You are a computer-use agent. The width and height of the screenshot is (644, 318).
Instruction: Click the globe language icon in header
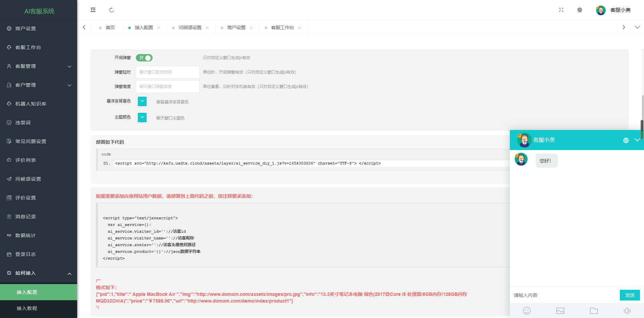pos(580,10)
